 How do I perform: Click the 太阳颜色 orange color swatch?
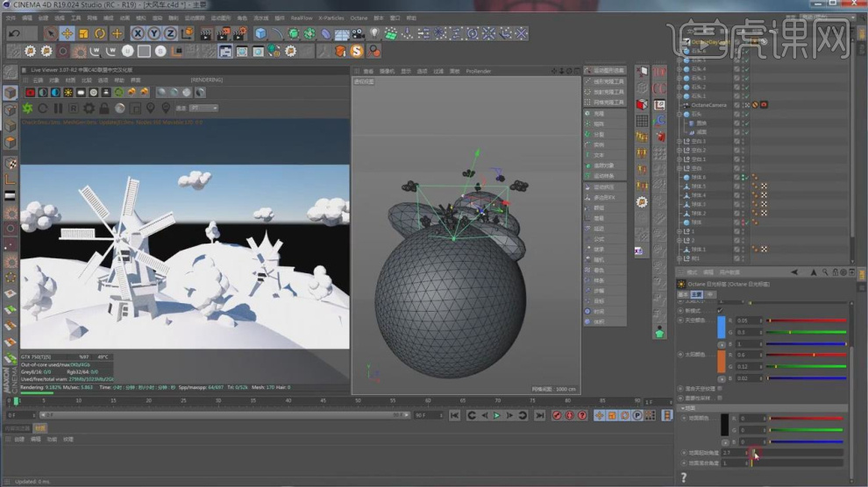[x=722, y=362]
